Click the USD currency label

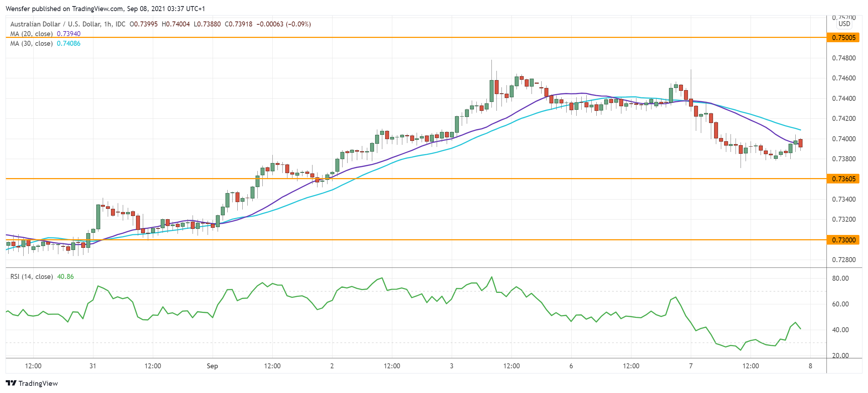pyautogui.click(x=844, y=24)
